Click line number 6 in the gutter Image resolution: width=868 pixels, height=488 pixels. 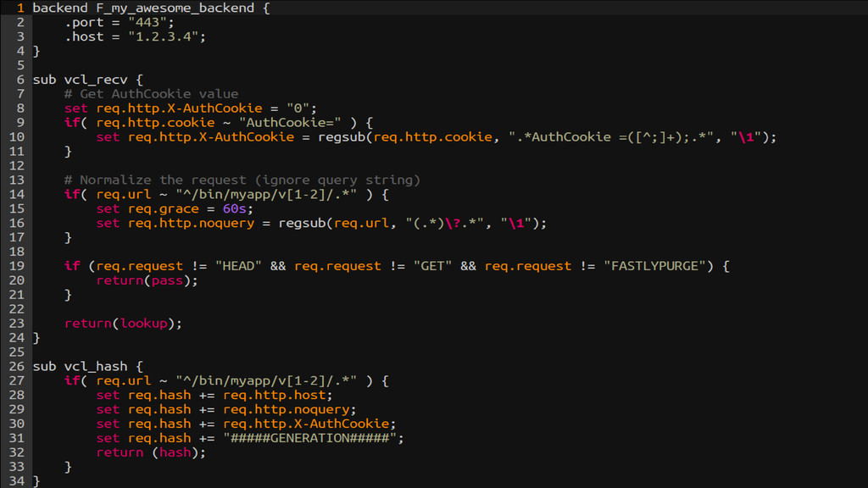click(x=20, y=80)
